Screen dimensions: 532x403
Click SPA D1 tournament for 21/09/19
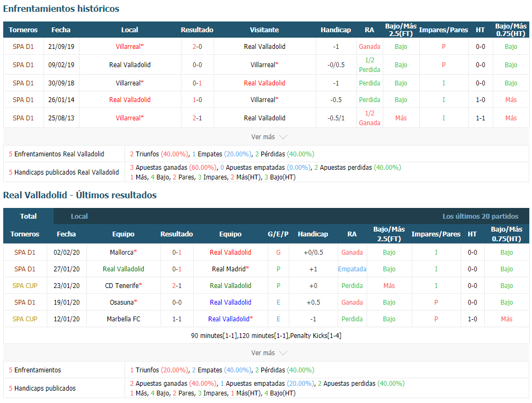[x=23, y=47]
